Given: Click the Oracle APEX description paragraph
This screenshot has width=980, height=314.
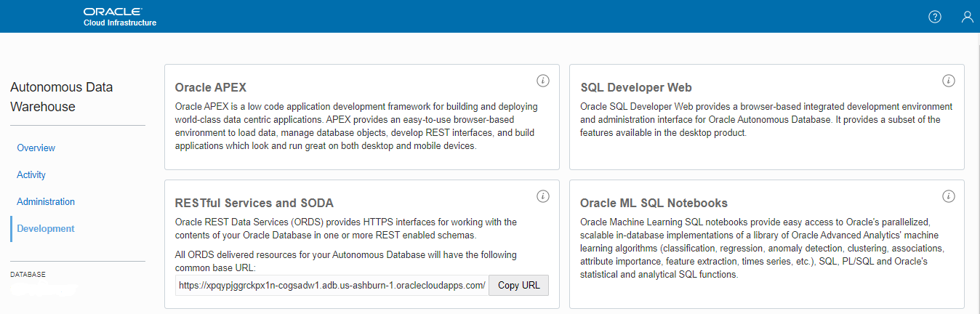Looking at the screenshot, I should click(x=357, y=126).
